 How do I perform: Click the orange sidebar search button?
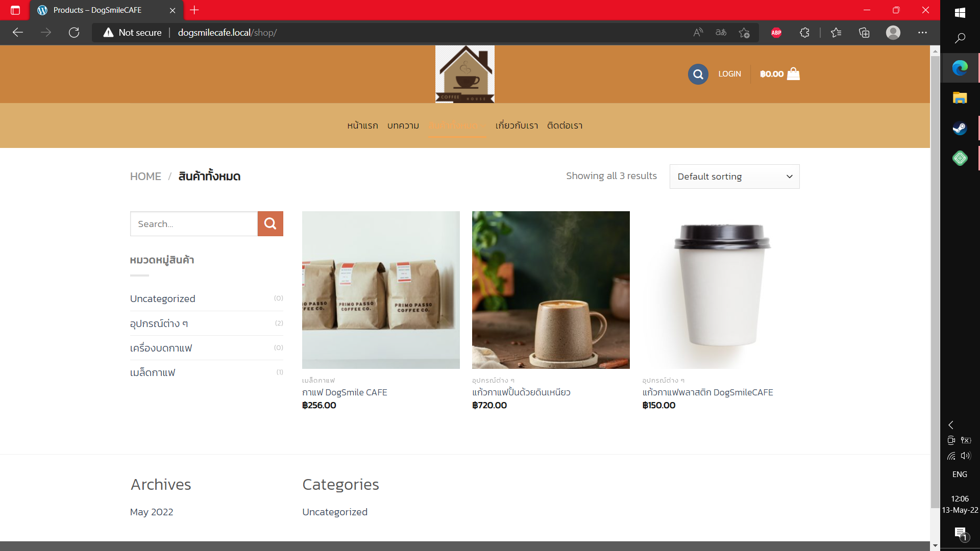271,224
